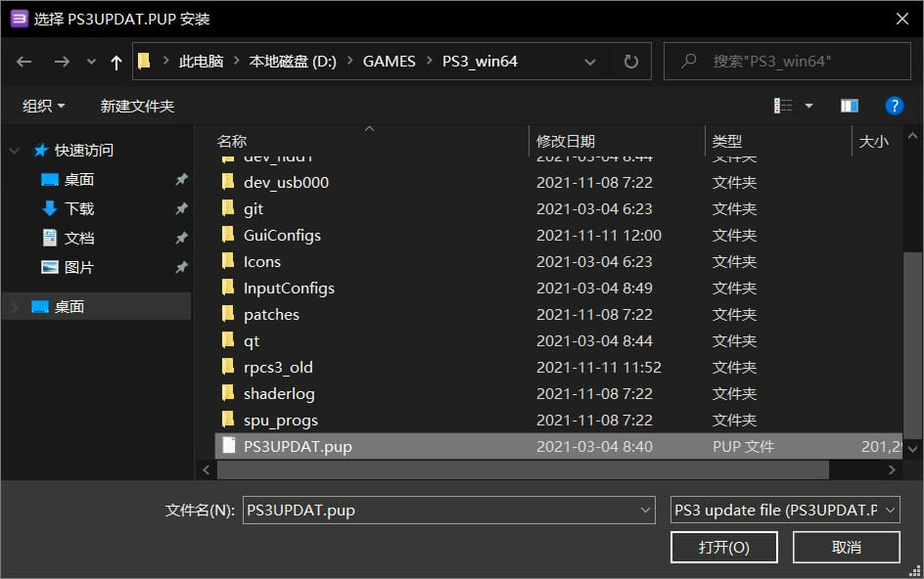The height and width of the screenshot is (579, 924).
Task: Open Help via the blue question mark icon
Action: [x=895, y=105]
